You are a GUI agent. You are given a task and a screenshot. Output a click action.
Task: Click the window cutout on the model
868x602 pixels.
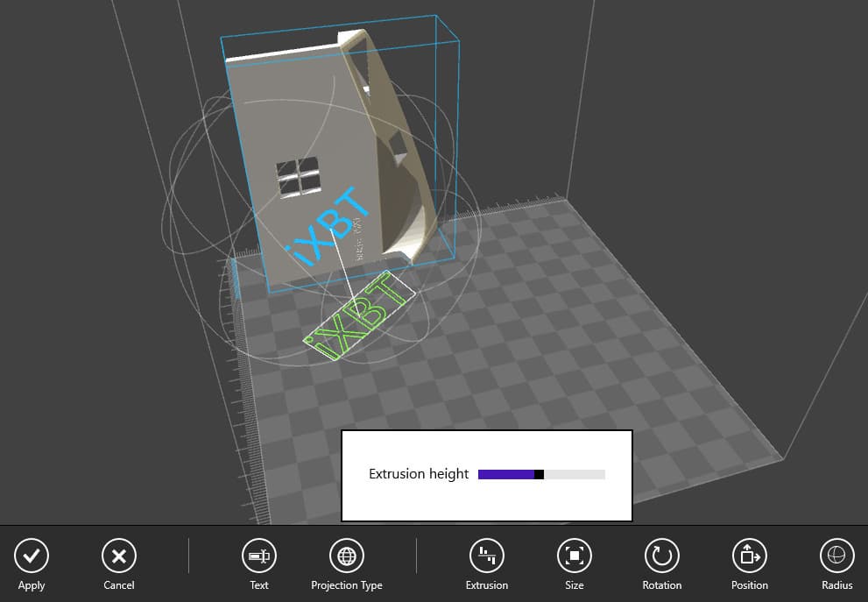(299, 177)
